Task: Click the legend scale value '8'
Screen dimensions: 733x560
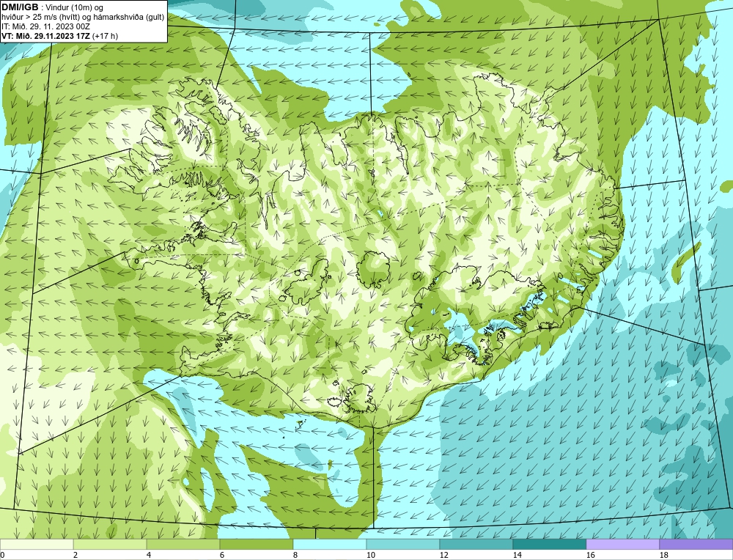Action: [x=295, y=555]
